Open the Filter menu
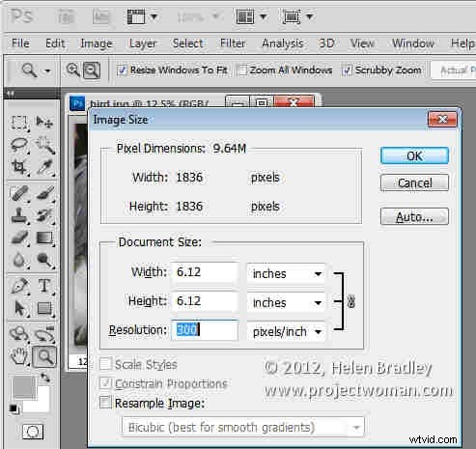476x449 pixels. point(233,43)
